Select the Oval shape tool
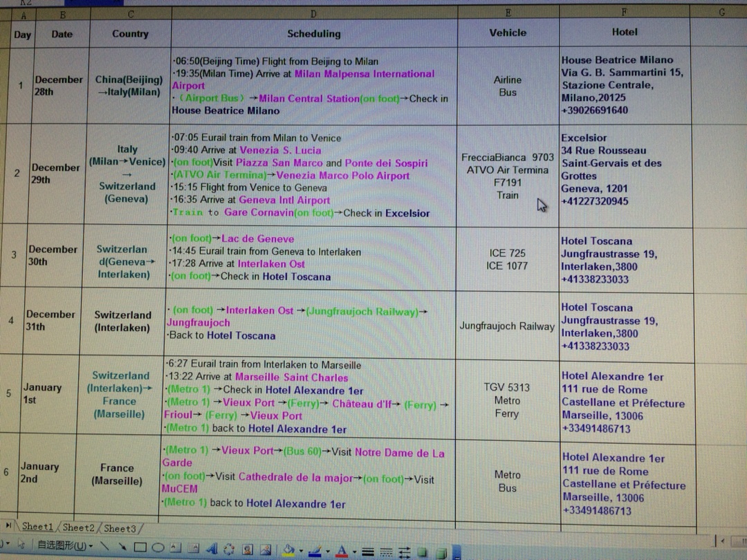 click(158, 548)
